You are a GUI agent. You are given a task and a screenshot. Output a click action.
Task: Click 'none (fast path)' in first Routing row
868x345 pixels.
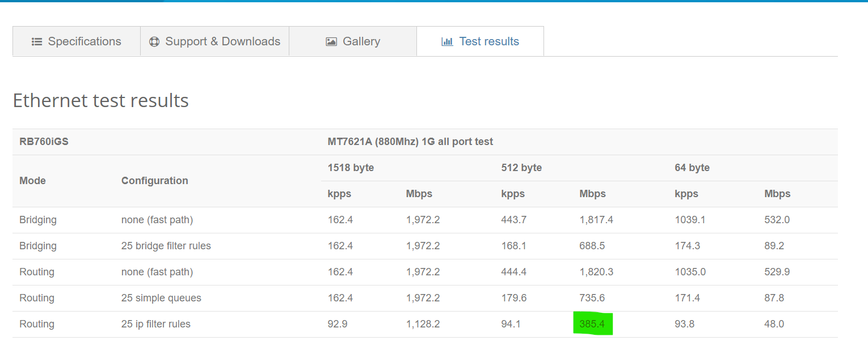pyautogui.click(x=157, y=272)
